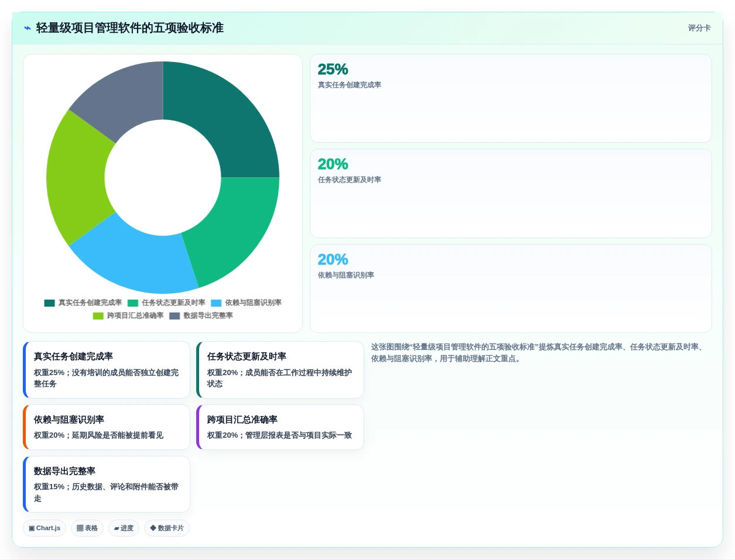Click the title 轻量级项目管理软件的五项验收标准

pos(130,28)
